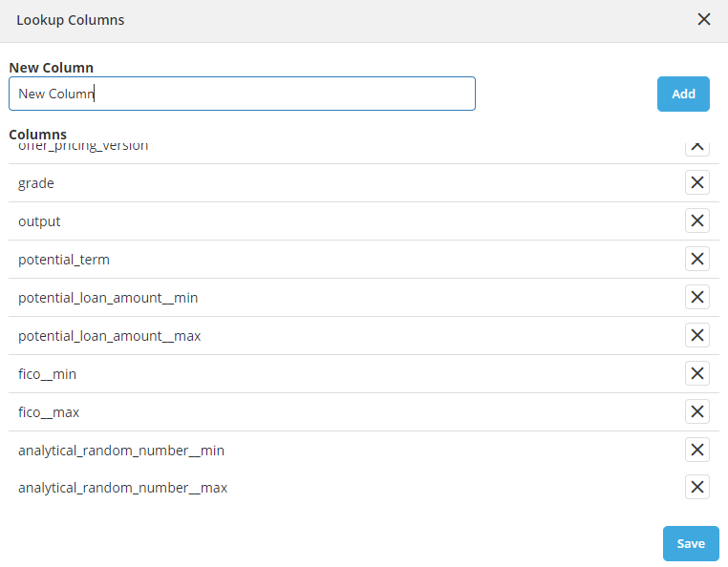Delete the fico__max column
Viewport: 728px width, 567px height.
point(697,411)
